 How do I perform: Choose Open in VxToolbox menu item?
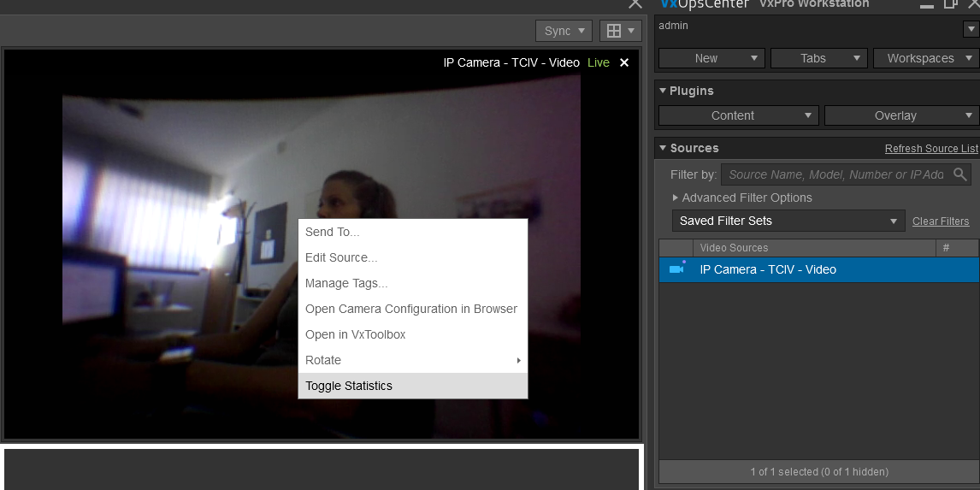click(356, 334)
